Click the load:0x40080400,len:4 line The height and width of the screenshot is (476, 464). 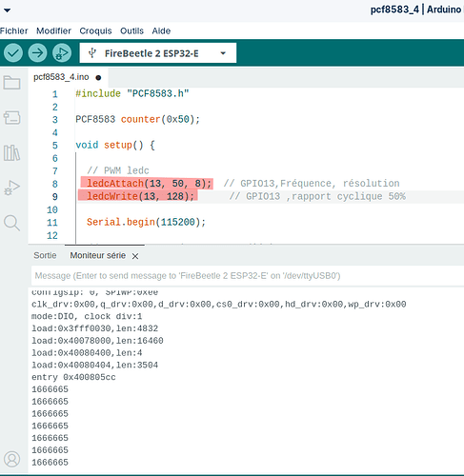tap(87, 353)
